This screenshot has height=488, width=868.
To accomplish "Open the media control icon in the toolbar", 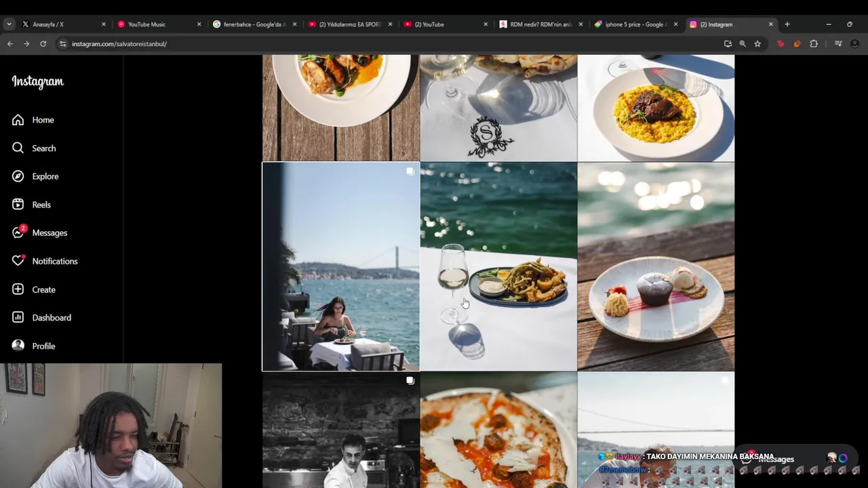I will (838, 43).
